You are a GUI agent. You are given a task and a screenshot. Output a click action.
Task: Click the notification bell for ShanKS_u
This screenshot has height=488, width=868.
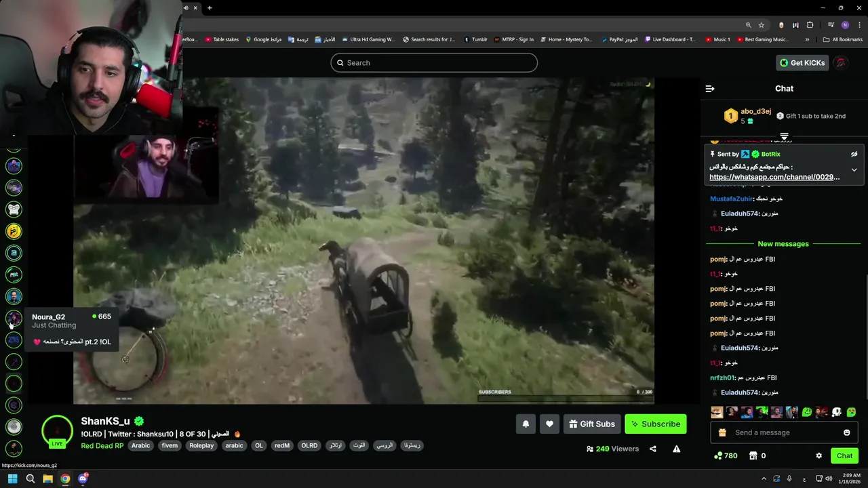tap(526, 424)
